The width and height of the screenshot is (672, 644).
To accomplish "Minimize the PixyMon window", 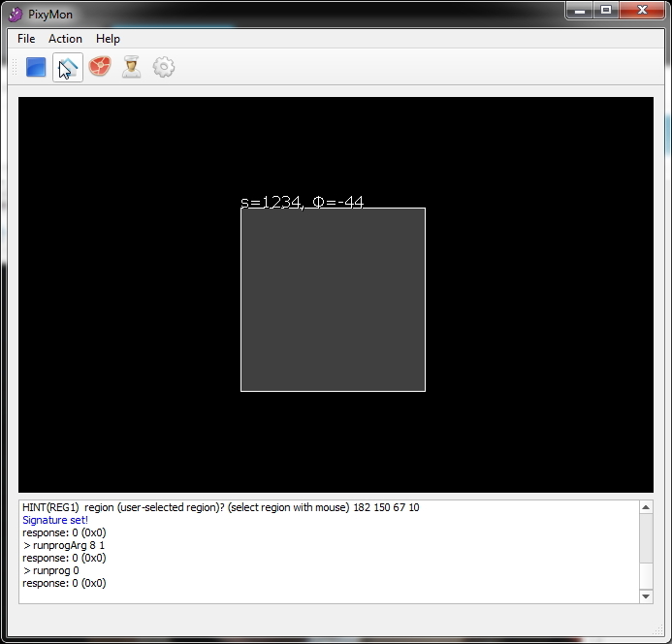I will [580, 10].
